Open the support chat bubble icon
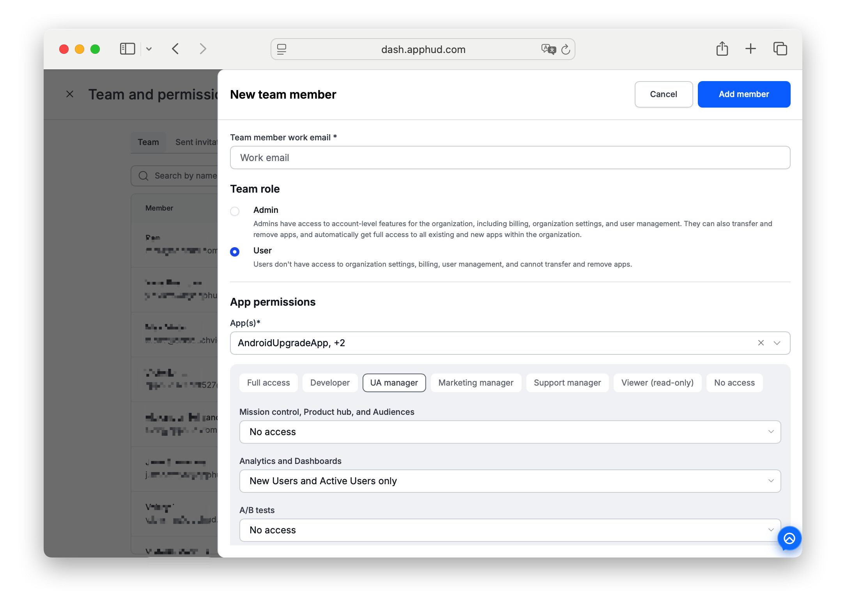Screen dimensions: 846x616 [x=789, y=538]
